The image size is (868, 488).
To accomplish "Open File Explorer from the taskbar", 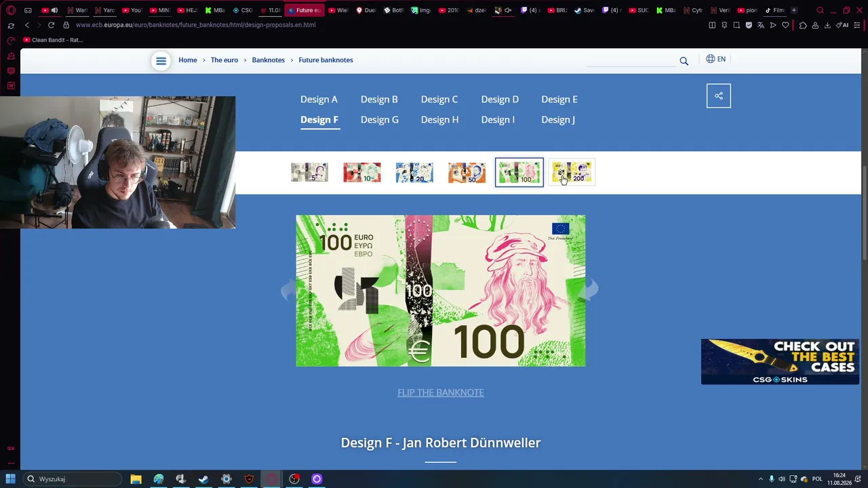I will coord(136,479).
